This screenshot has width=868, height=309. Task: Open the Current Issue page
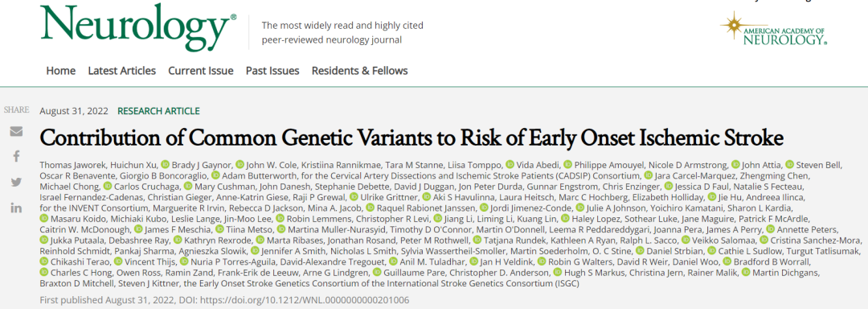pos(201,71)
